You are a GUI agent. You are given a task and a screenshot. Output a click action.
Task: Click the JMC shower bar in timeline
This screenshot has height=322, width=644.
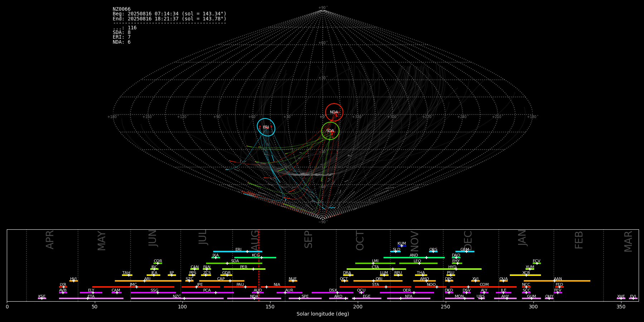coord(133,287)
